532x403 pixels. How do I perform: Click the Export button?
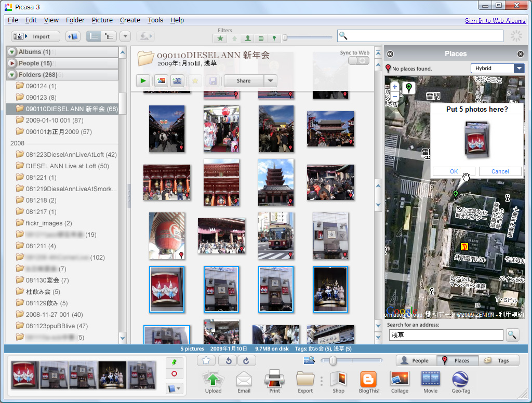pos(305,382)
